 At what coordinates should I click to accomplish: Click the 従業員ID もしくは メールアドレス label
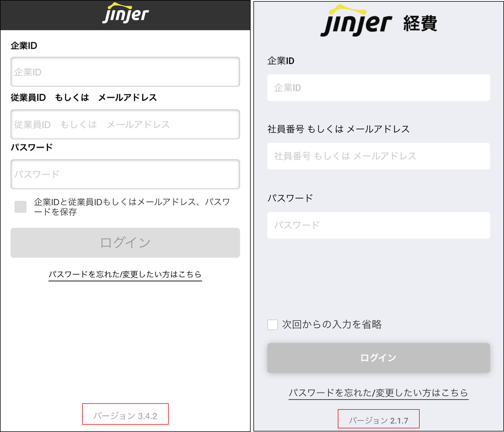(84, 97)
